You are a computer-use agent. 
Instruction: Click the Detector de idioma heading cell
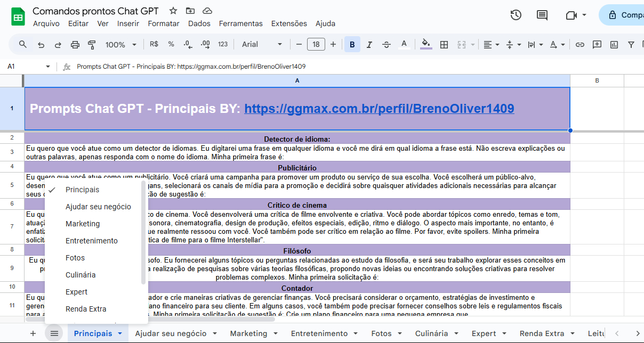(x=297, y=138)
